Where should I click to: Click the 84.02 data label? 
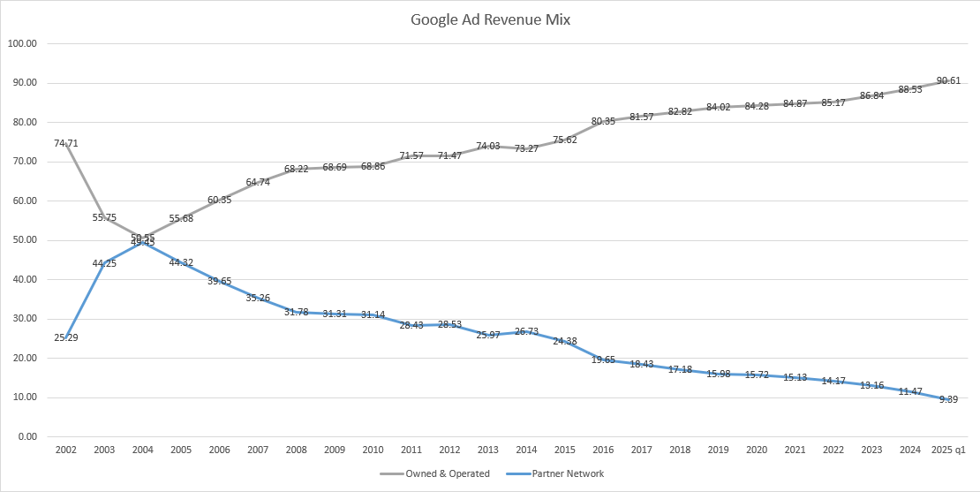pos(718,107)
